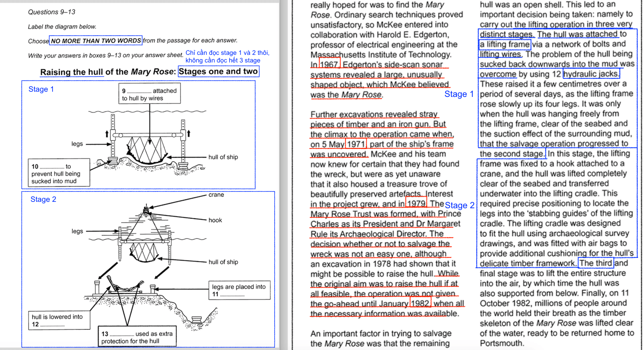Select the "legs are placed into" question 11 box
The image size is (644, 350).
(x=239, y=290)
